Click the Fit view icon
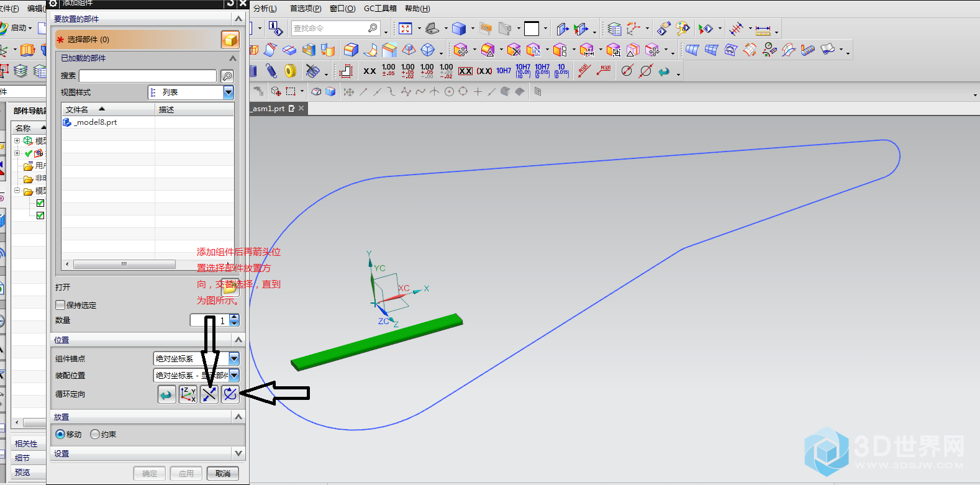 [405, 29]
